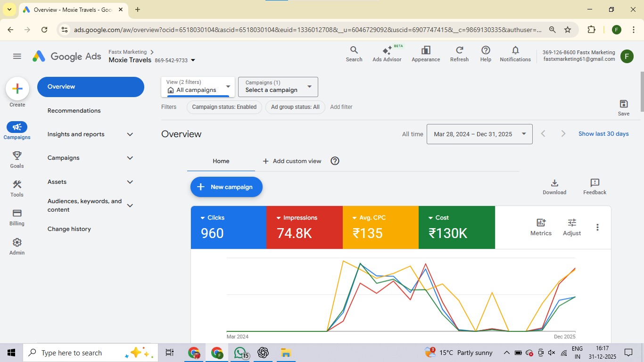Open the Search icon in the top toolbar
This screenshot has height=362, width=644.
click(354, 53)
